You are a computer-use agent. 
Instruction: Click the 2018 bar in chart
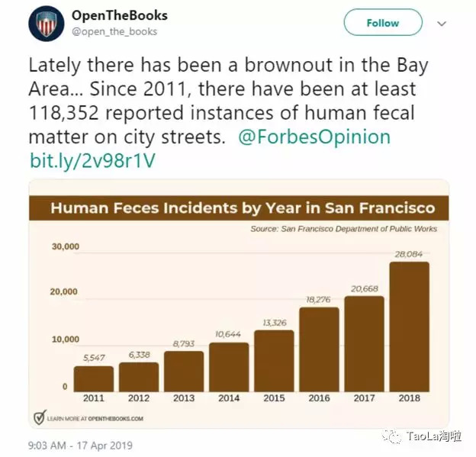(x=409, y=327)
